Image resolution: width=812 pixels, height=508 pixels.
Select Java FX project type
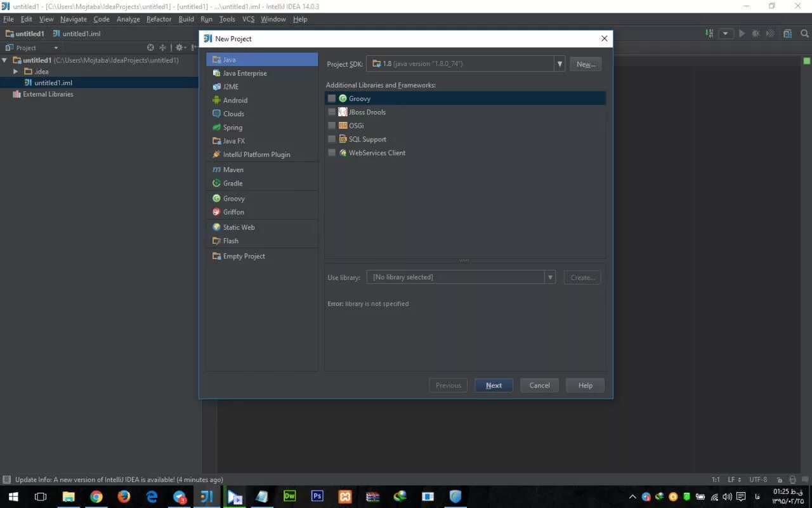pos(262,141)
